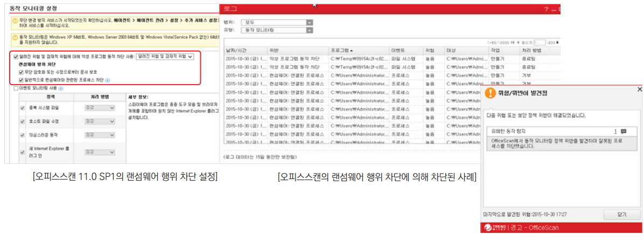Click the 동작 모니터링 설정 title
Image resolution: width=644 pixels, height=241 pixels.
click(x=33, y=8)
